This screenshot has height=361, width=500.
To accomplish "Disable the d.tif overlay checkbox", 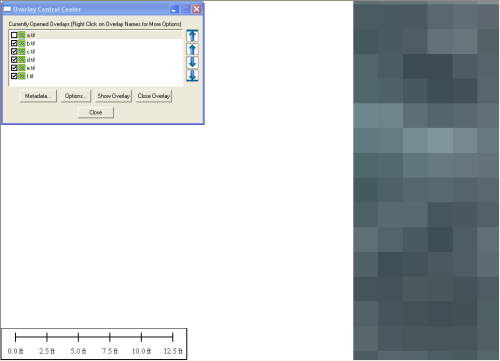I will click(14, 60).
